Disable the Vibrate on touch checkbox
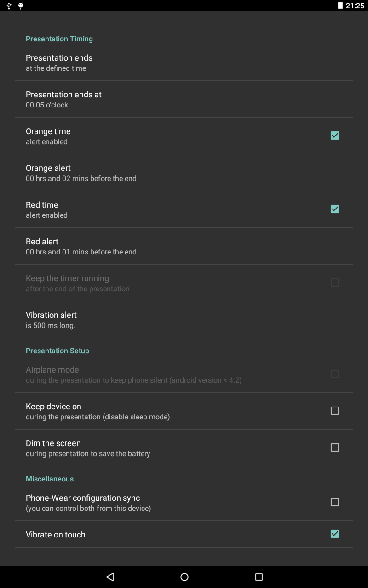The width and height of the screenshot is (368, 588). click(x=335, y=534)
